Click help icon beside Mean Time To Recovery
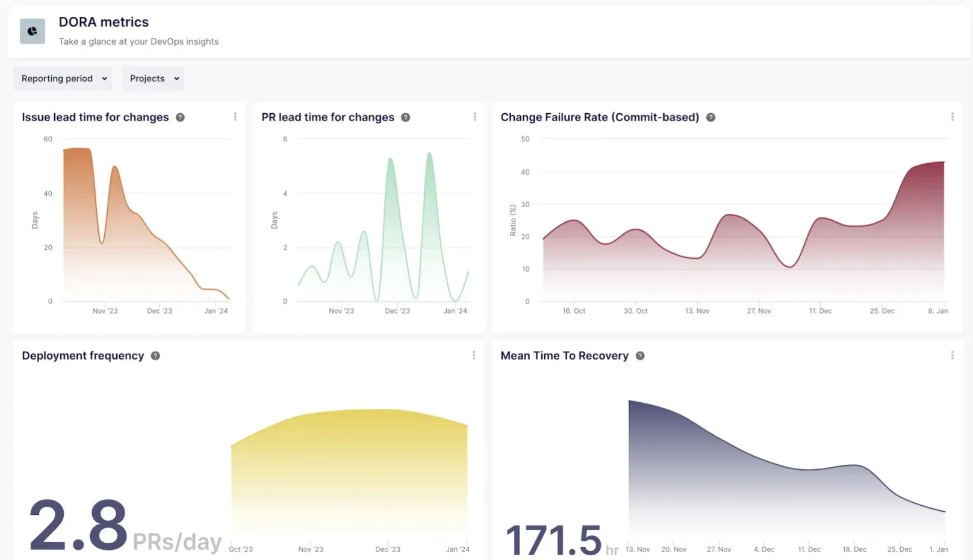 pos(640,356)
